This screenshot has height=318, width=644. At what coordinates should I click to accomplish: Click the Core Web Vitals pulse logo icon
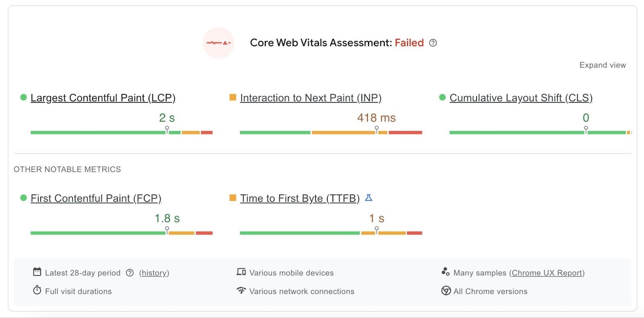(219, 43)
